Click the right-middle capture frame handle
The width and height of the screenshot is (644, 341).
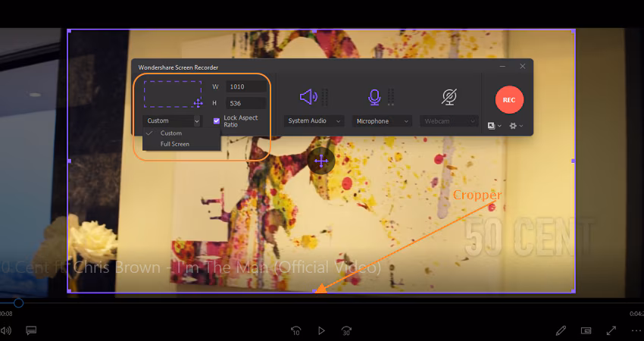pos(574,161)
